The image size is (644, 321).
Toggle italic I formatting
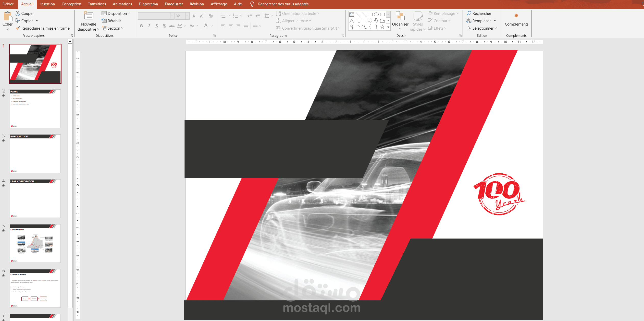click(x=149, y=26)
